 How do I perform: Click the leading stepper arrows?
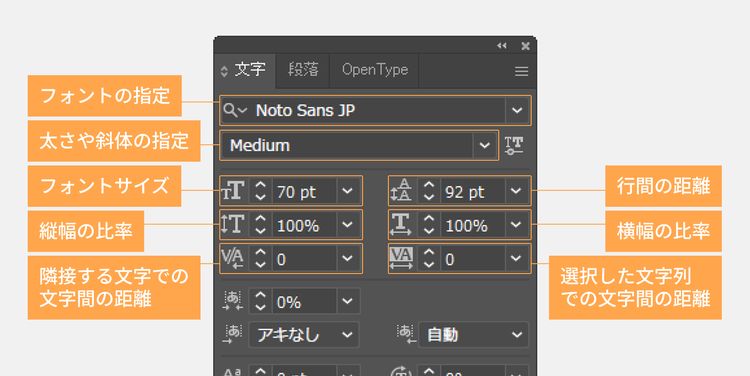pyautogui.click(x=429, y=191)
